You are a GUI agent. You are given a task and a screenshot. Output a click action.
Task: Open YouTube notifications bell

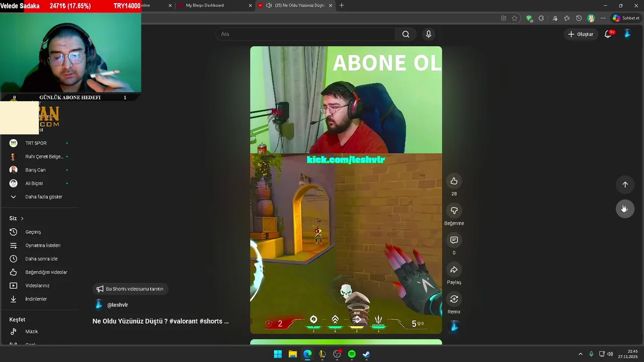pos(608,34)
